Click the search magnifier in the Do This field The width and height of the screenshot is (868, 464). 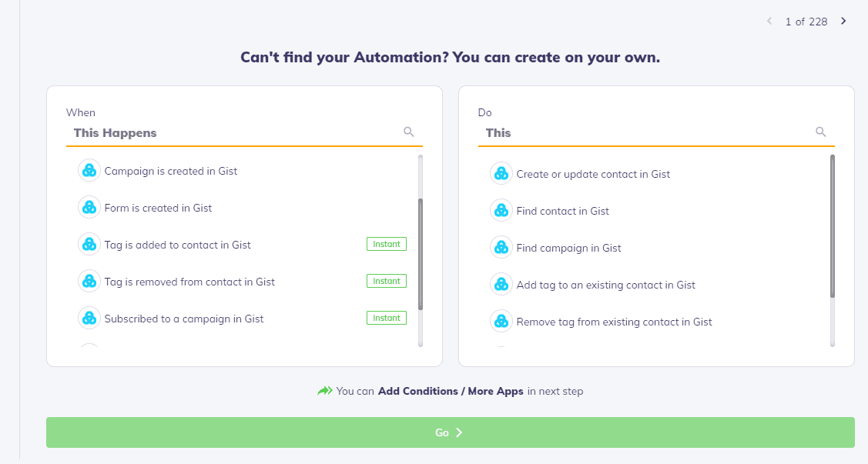[x=821, y=132]
